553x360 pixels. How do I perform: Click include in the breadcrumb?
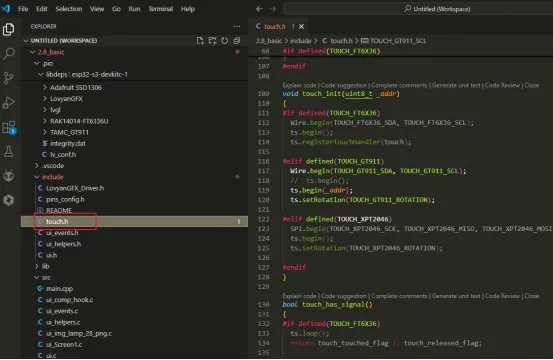pos(300,41)
